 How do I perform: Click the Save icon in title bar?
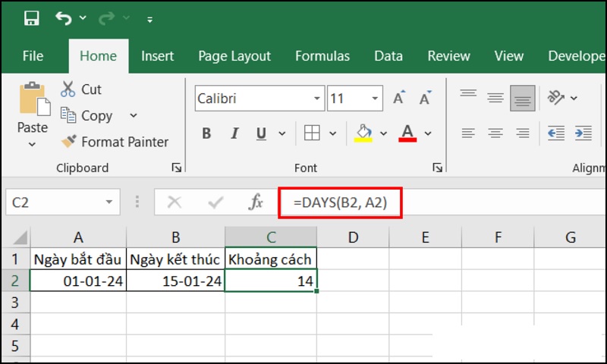pos(32,17)
